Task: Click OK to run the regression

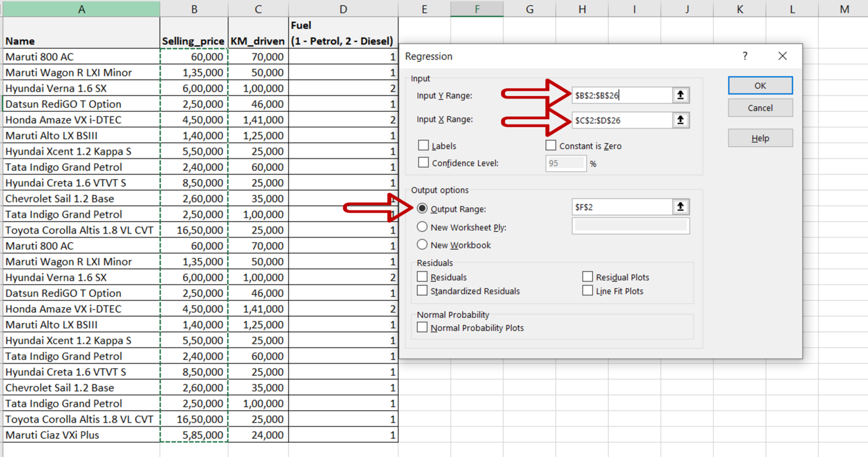Action: pyautogui.click(x=759, y=85)
